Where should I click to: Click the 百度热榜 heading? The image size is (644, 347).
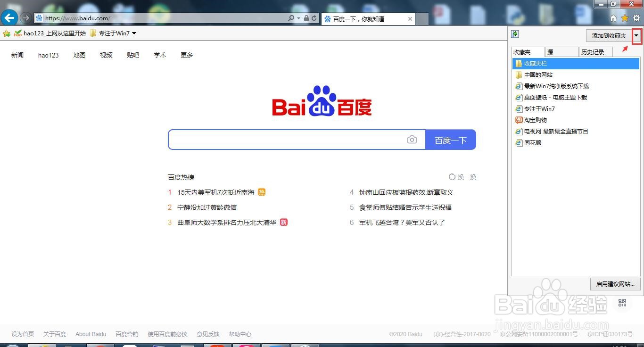point(181,177)
